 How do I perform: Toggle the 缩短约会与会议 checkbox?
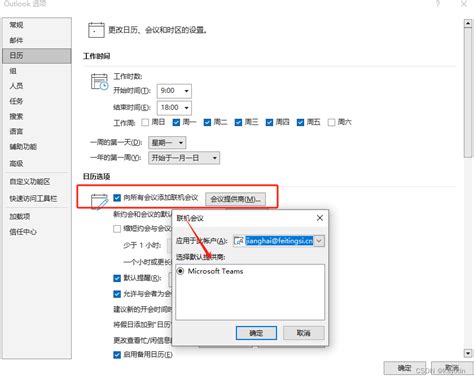click(117, 229)
